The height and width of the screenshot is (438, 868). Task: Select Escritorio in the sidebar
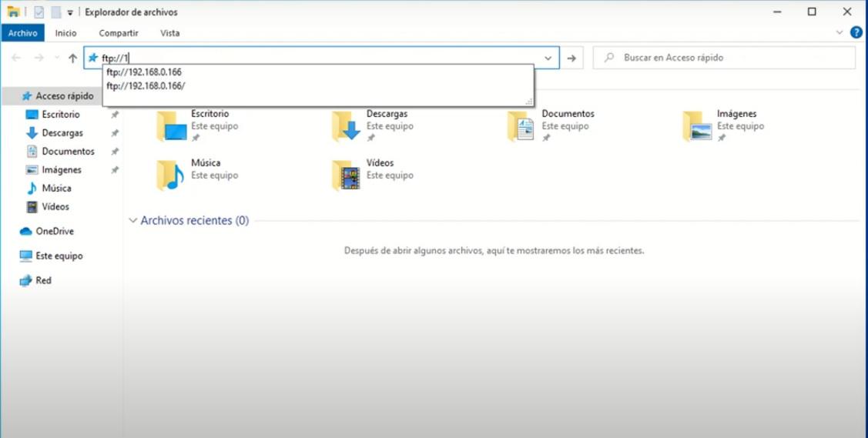pos(60,115)
